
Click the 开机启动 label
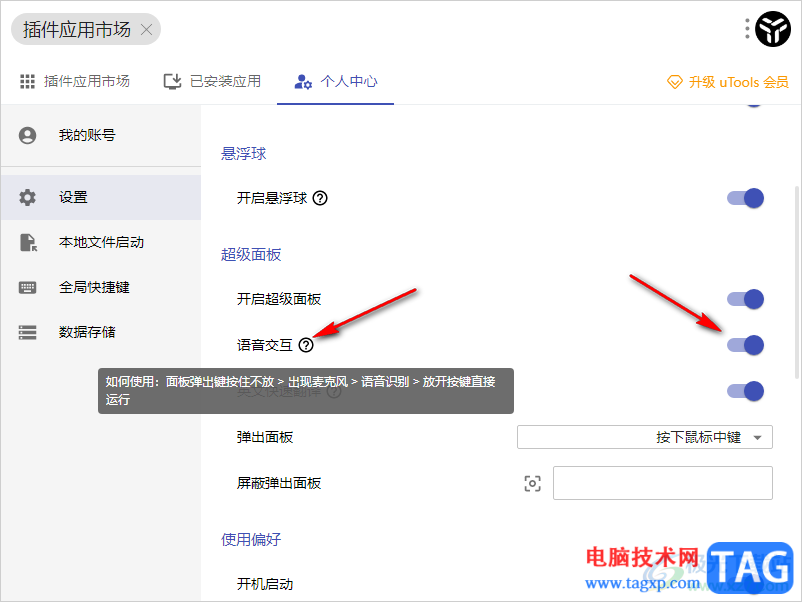coord(264,584)
